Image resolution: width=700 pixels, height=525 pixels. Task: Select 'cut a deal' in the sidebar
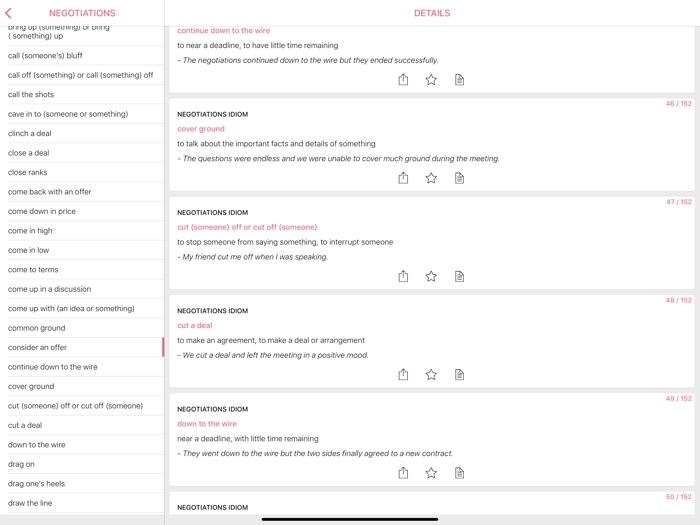(82, 425)
